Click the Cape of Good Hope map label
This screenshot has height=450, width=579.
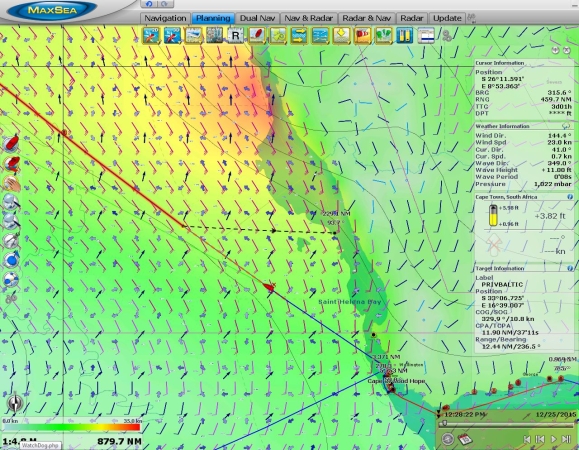click(397, 381)
